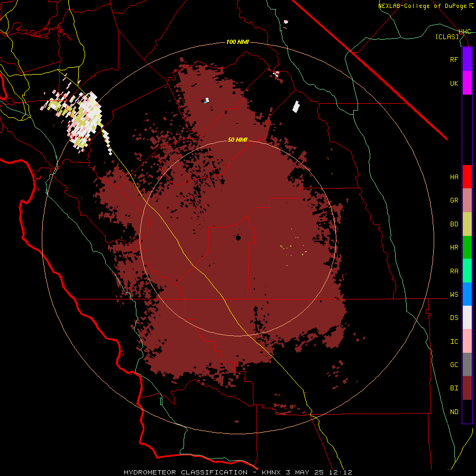The image size is (476, 476).
Task: Click the ND black legend swatch
Action: (x=467, y=411)
